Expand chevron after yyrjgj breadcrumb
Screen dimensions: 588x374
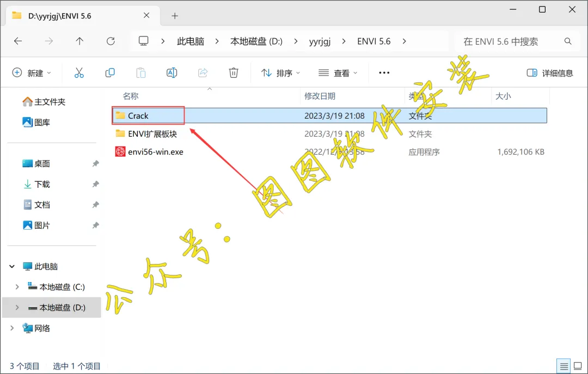click(344, 41)
